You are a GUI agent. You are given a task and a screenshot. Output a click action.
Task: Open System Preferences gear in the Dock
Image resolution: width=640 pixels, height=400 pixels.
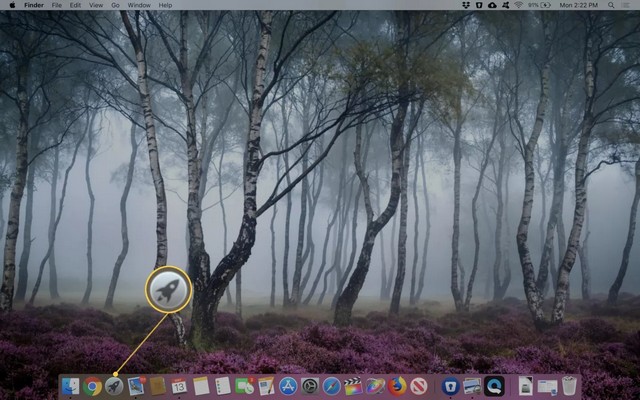310,386
